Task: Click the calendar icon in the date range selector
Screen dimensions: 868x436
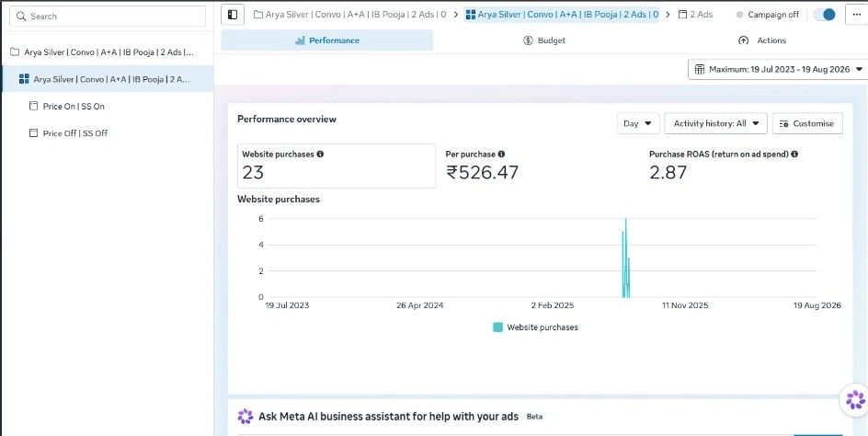Action: coord(700,69)
